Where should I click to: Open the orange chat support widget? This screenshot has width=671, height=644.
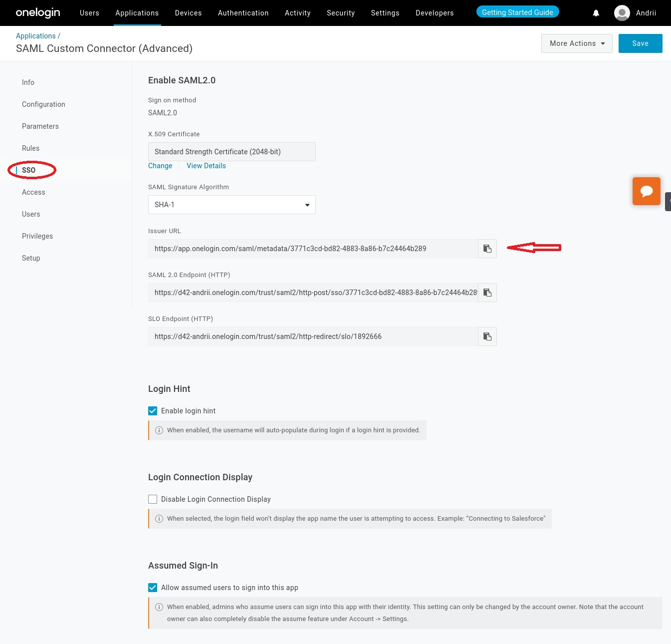pyautogui.click(x=646, y=191)
